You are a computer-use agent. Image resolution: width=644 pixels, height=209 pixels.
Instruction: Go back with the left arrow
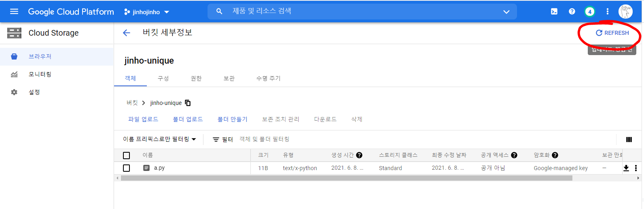point(127,33)
